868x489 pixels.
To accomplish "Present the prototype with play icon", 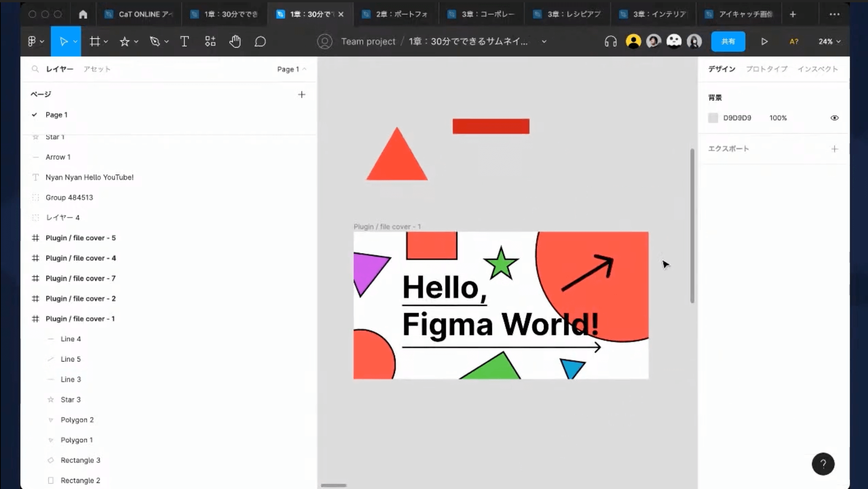I will tap(764, 41).
